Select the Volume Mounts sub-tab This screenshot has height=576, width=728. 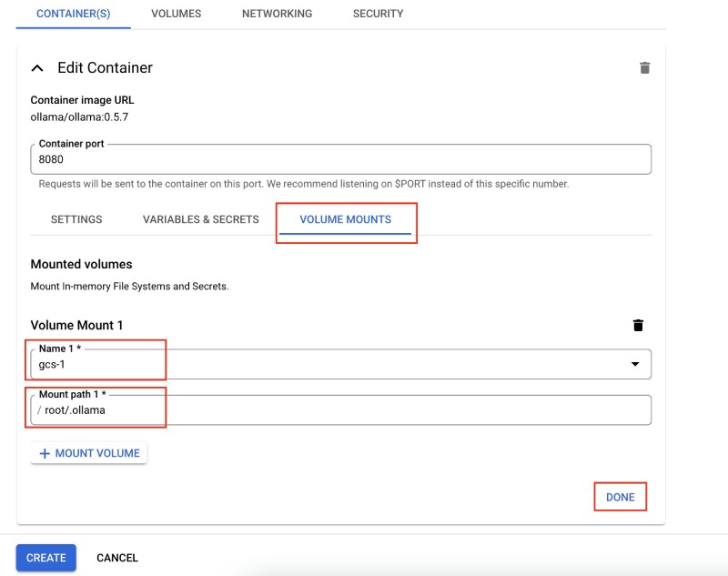[345, 219]
